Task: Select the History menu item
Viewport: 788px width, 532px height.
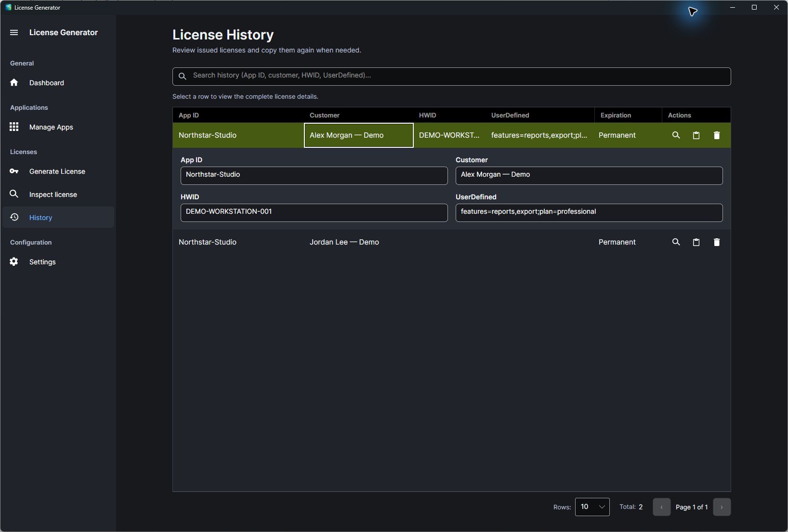Action: point(58,218)
